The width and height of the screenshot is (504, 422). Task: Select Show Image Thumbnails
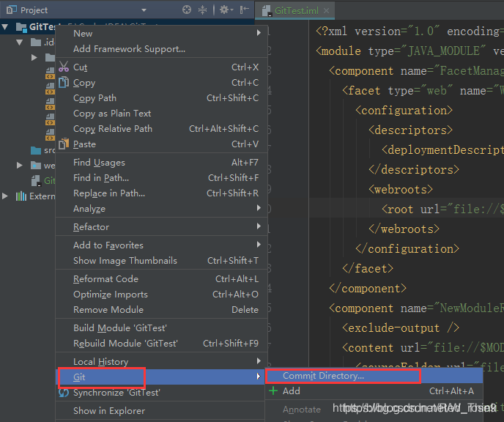click(161, 261)
